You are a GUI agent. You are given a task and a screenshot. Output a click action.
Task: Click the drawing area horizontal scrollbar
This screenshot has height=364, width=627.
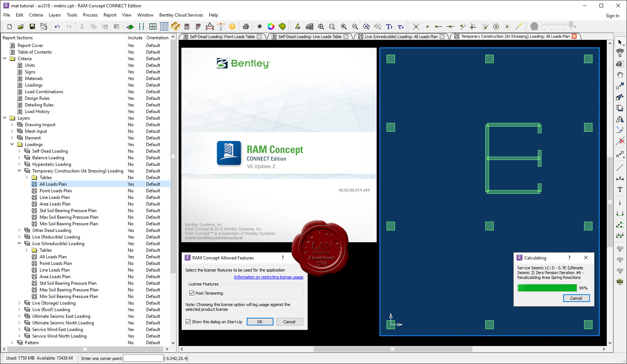(x=393, y=349)
